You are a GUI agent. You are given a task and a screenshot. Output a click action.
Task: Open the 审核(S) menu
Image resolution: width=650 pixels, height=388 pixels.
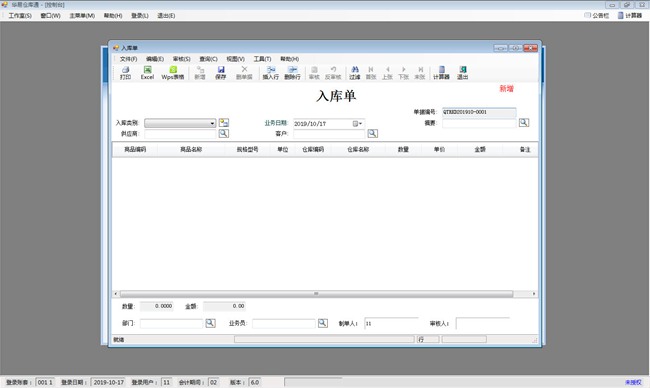[x=182, y=59]
